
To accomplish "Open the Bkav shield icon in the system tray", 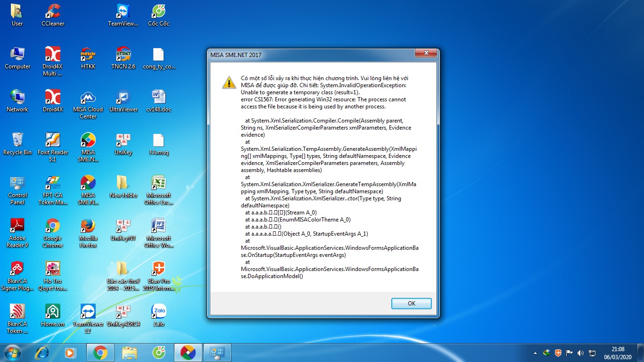I will tap(558, 353).
